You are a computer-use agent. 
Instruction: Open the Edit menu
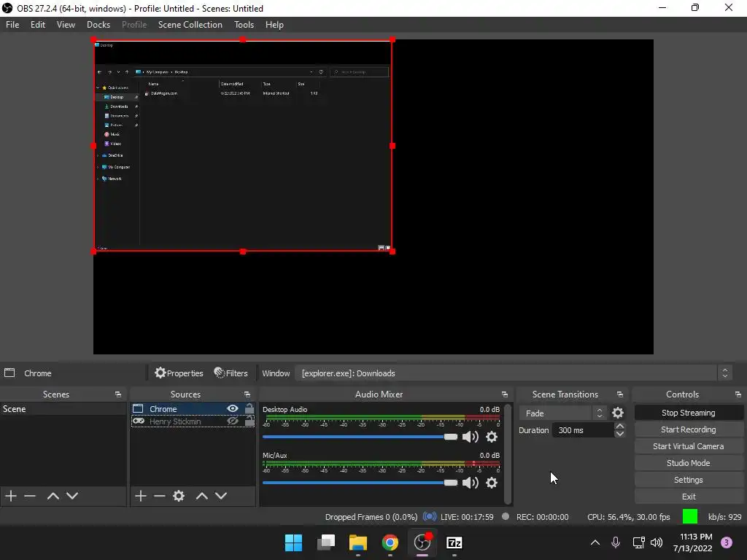point(38,25)
